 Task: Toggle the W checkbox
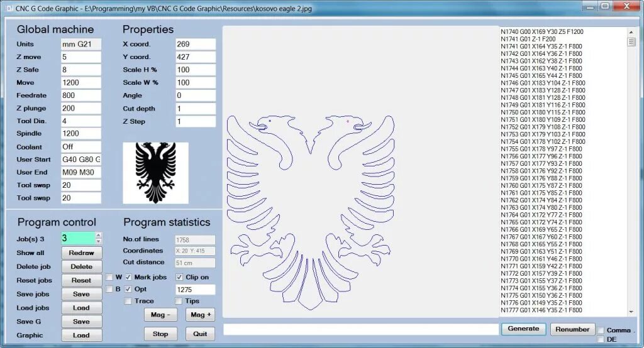pos(109,278)
